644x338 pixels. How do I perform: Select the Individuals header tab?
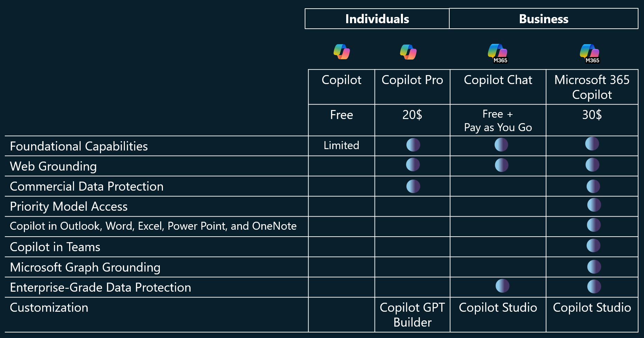tap(377, 19)
